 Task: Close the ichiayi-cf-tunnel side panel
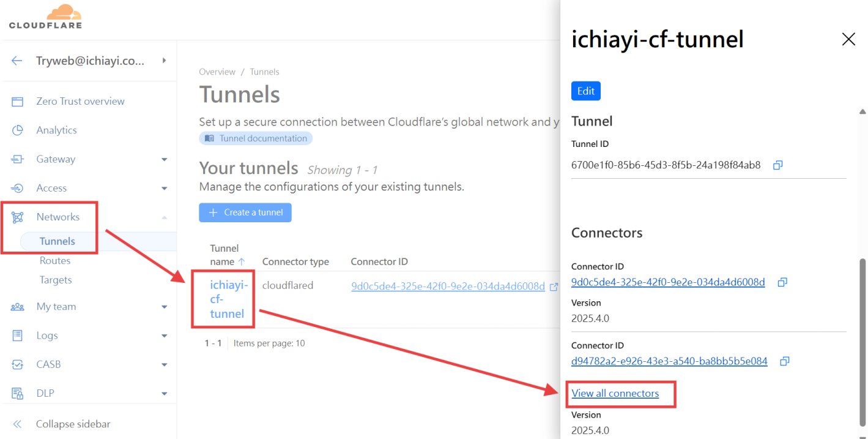pos(848,39)
